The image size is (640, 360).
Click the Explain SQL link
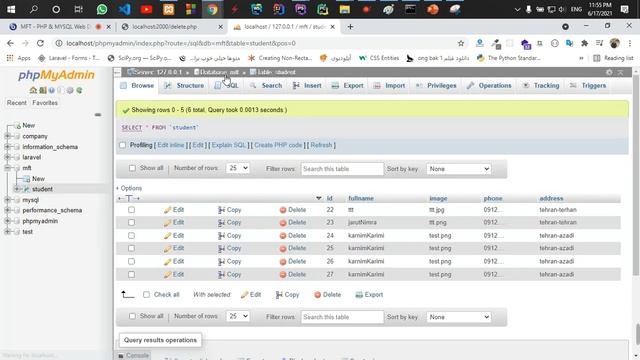[229, 145]
